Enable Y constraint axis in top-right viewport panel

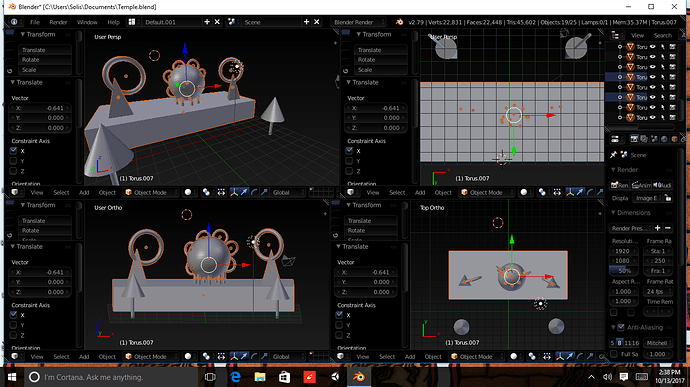coord(349,161)
